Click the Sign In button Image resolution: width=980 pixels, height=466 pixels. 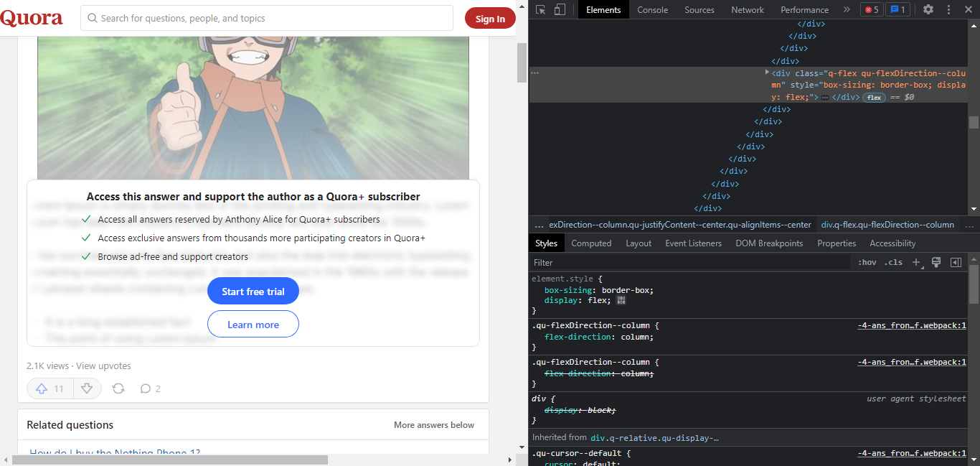[490, 19]
